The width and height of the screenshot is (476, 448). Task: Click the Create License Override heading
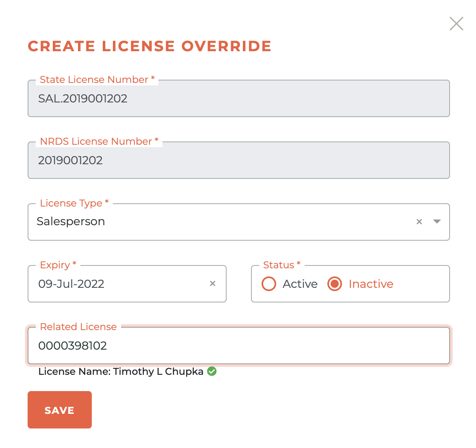pos(149,46)
